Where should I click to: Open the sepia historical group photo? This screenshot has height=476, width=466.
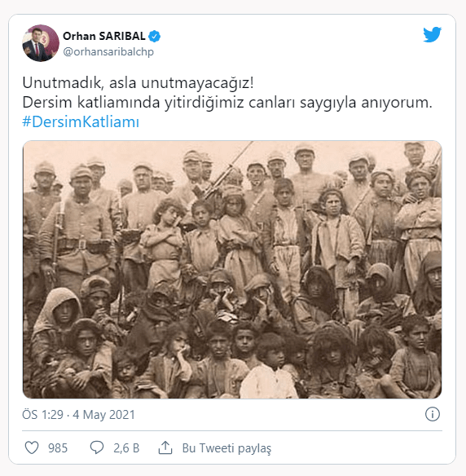232,270
